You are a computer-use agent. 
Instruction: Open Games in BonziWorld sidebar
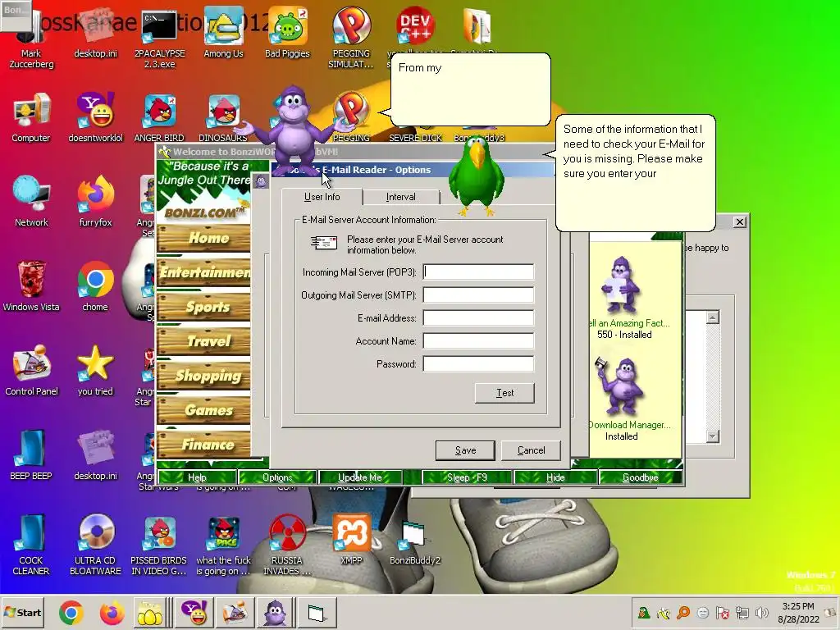point(203,410)
